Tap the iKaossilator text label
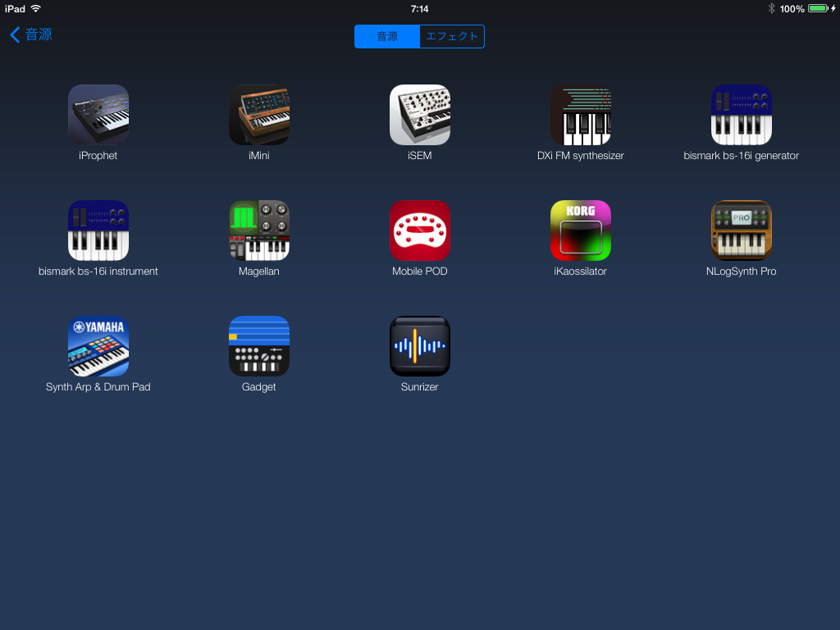840x630 pixels. tap(580, 272)
